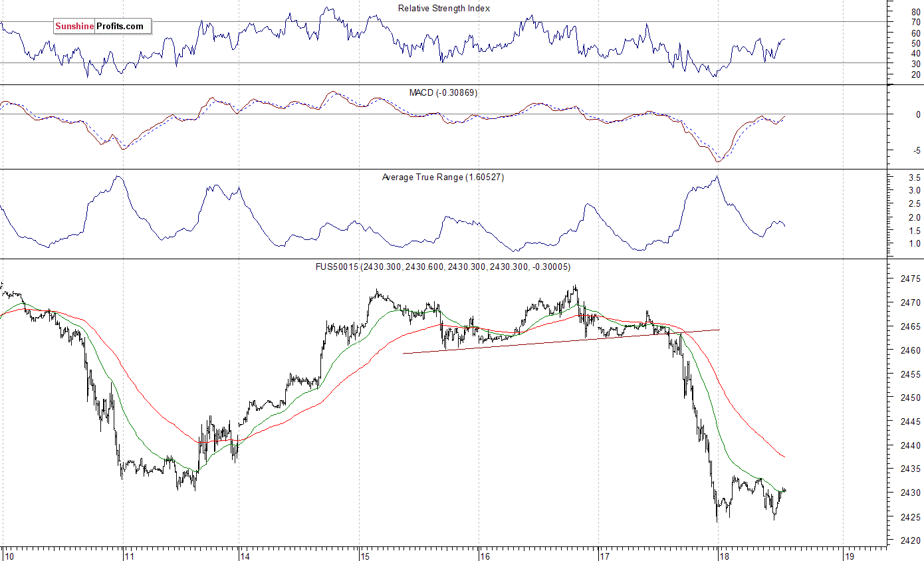Screen dimensions: 924x561
Task: Click the RSI 30 level label
Action: coord(915,64)
